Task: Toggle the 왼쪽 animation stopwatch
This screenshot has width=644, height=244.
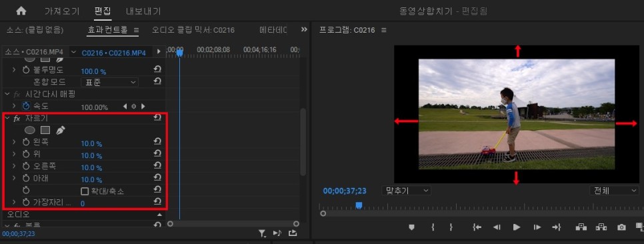Action: pyautogui.click(x=26, y=142)
